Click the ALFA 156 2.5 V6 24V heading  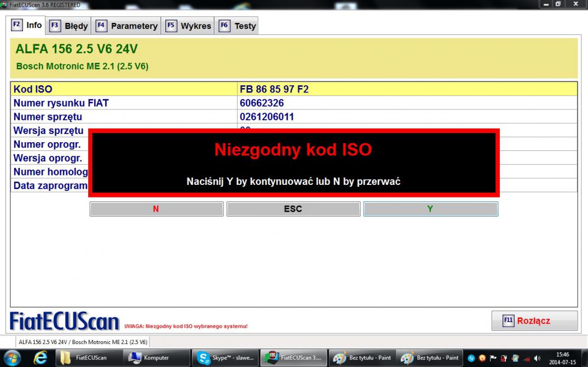click(77, 49)
